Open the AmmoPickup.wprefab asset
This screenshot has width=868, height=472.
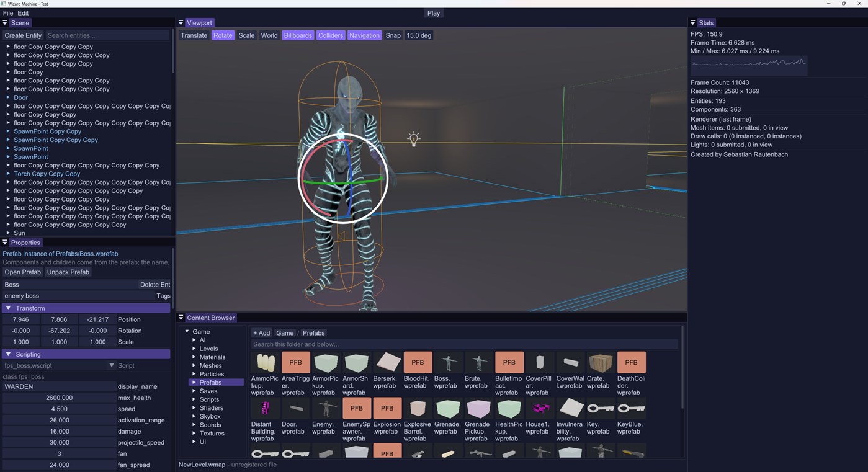(266, 363)
